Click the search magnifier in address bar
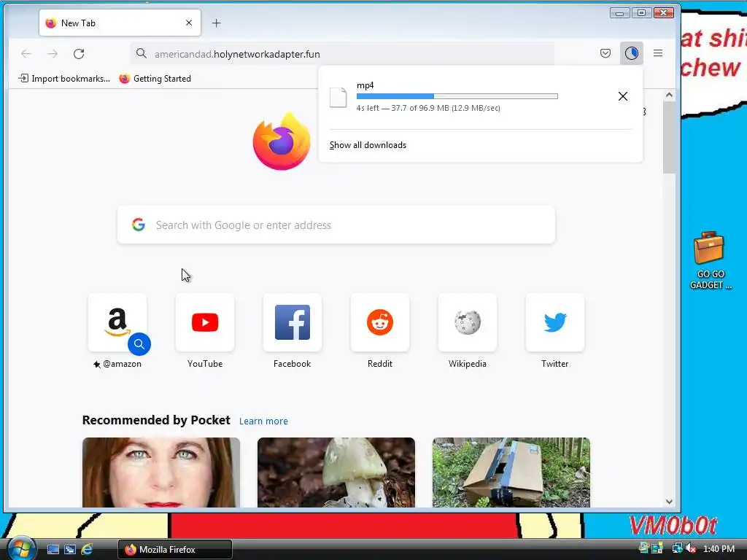Viewport: 747px width, 560px height. pos(142,53)
